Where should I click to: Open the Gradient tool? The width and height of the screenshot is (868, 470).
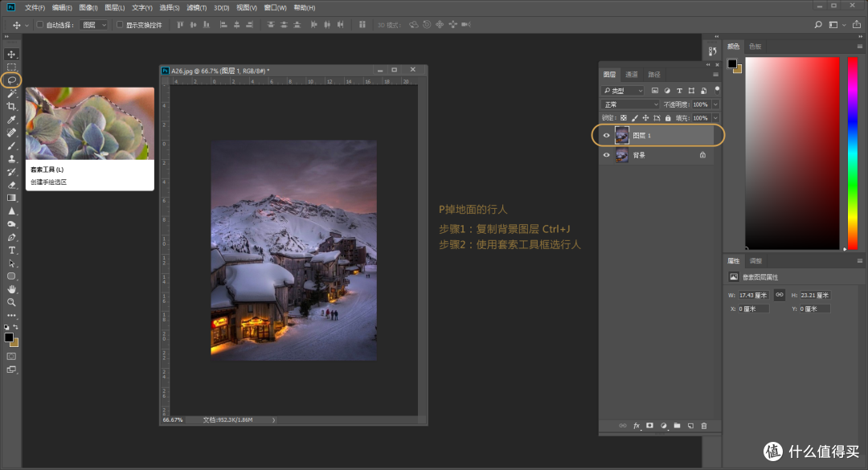10,198
